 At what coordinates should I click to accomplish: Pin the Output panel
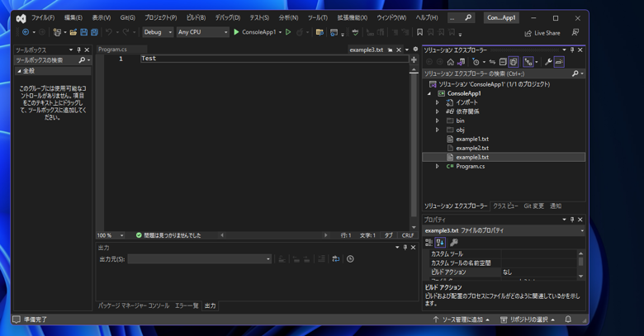[x=405, y=248]
